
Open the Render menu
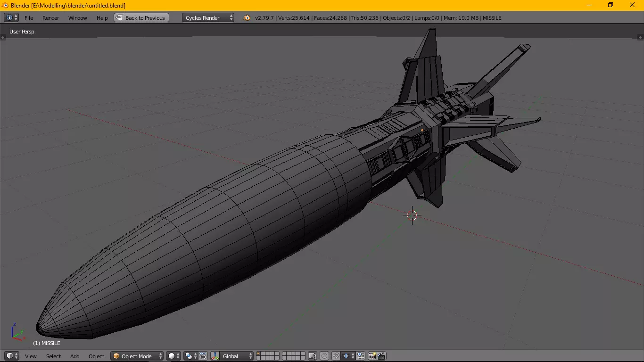coord(51,17)
